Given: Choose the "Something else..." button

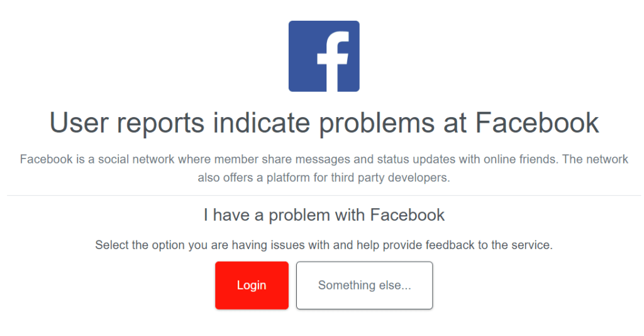Looking at the screenshot, I should (x=364, y=286).
